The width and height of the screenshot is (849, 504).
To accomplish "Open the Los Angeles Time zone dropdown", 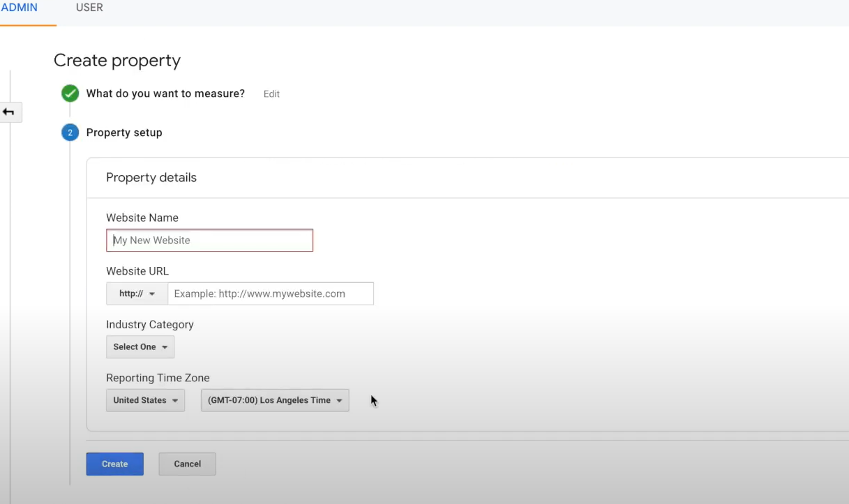I will tap(275, 401).
